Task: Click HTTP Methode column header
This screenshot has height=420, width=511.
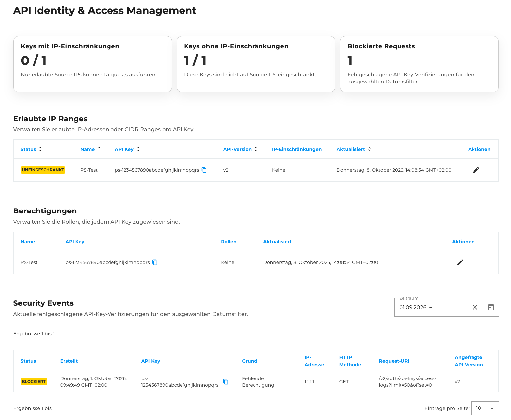Action: tap(350, 361)
